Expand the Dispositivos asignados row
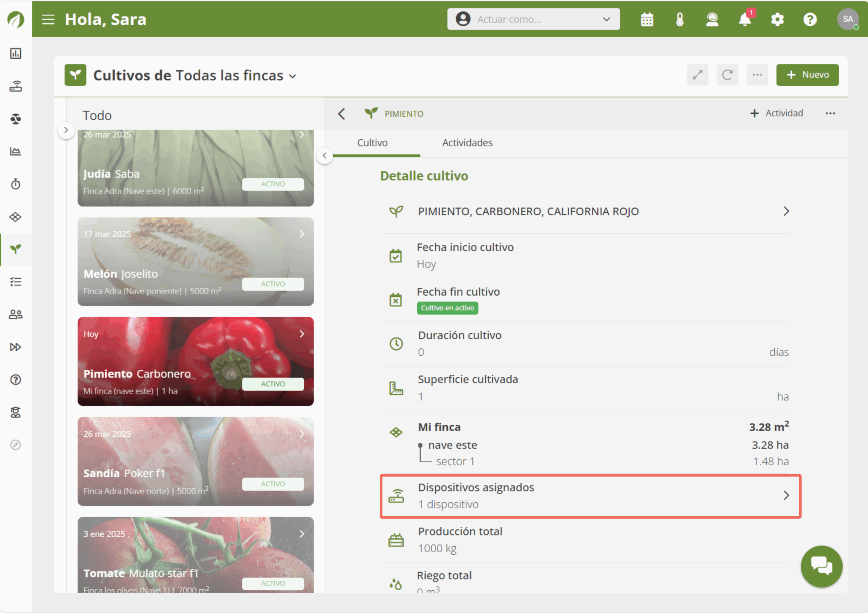Screen dimensions: 868x613 point(590,495)
